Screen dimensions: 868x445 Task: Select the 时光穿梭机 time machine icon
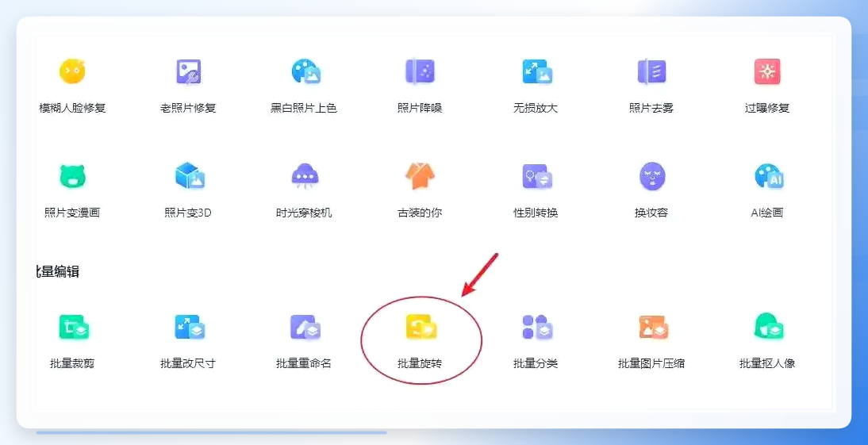tap(305, 176)
